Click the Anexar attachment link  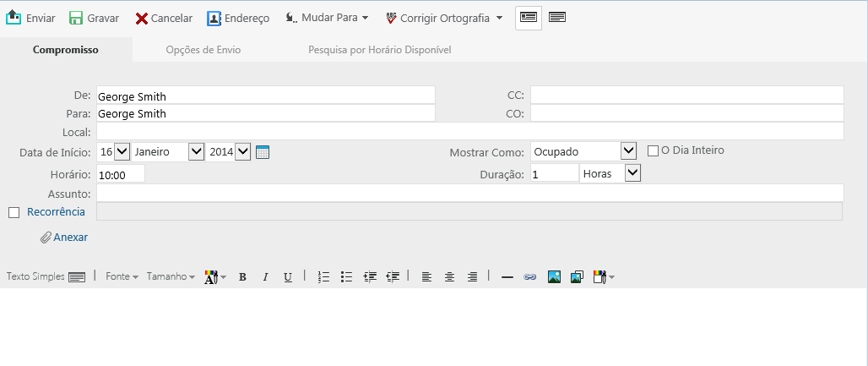click(x=70, y=238)
